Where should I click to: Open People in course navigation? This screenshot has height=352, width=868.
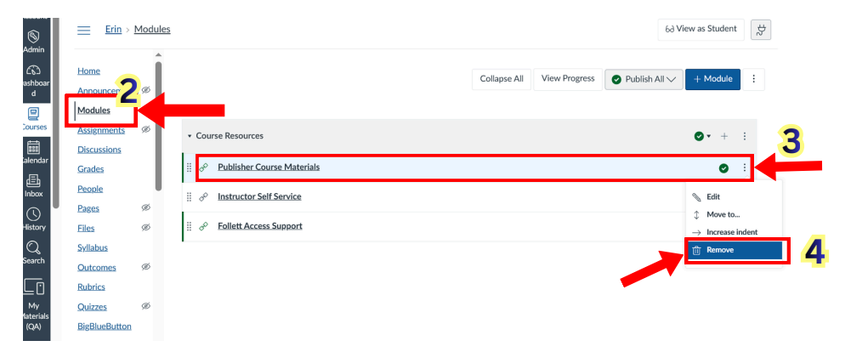(90, 189)
